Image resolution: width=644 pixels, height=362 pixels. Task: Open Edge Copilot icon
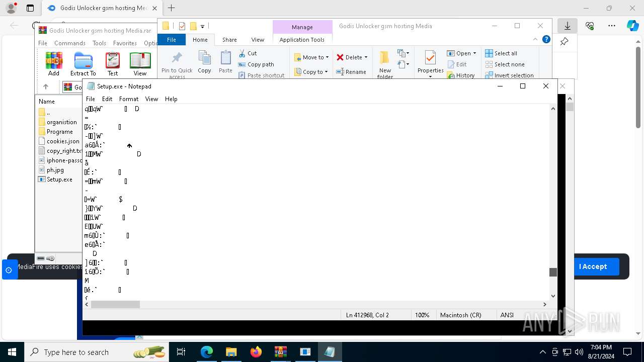pos(633,26)
